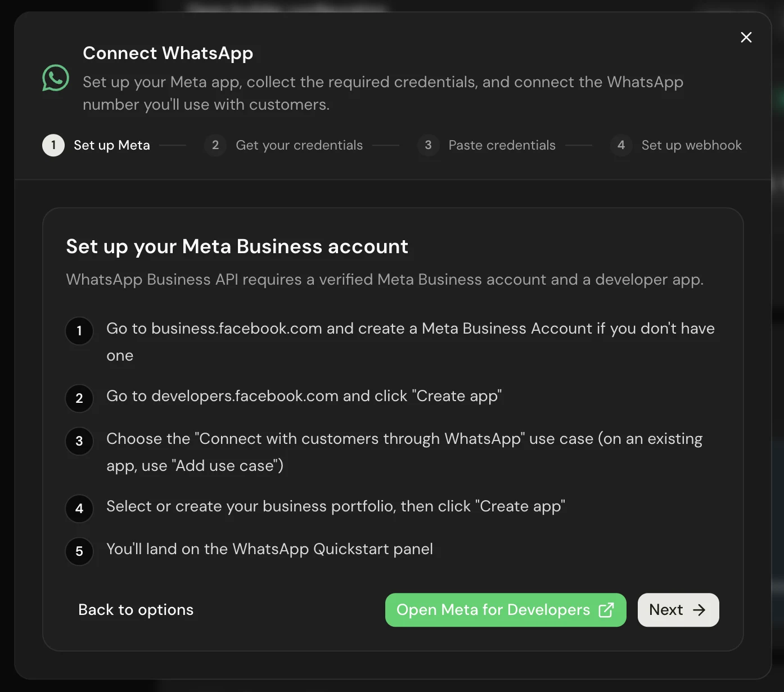Screen dimensions: 784x692
Task: Switch to Set up Meta step
Action: [x=112, y=145]
